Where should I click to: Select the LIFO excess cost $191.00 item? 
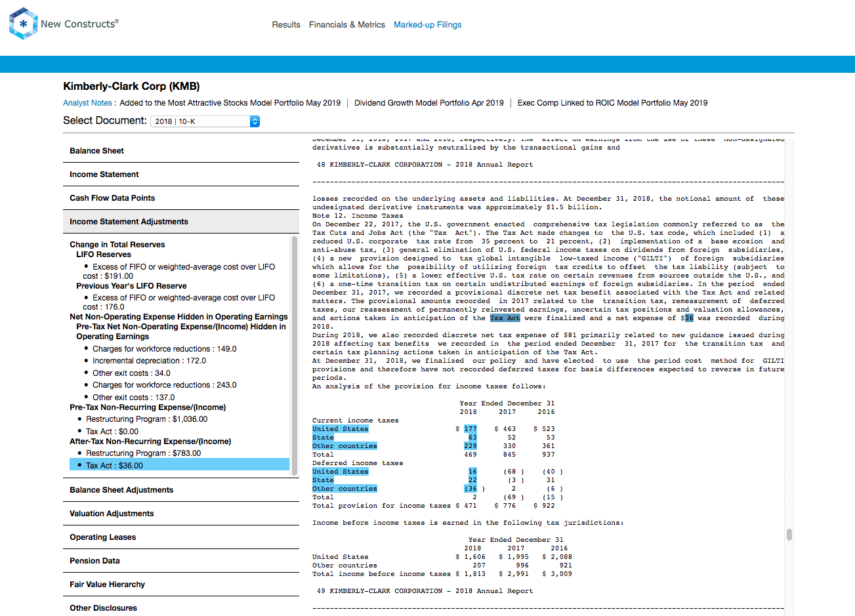coord(179,272)
